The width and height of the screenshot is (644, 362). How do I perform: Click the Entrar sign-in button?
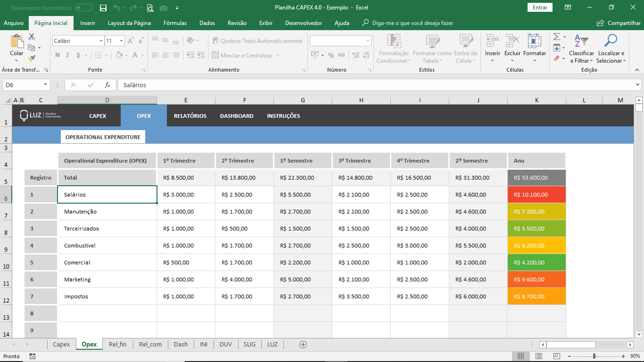(540, 8)
